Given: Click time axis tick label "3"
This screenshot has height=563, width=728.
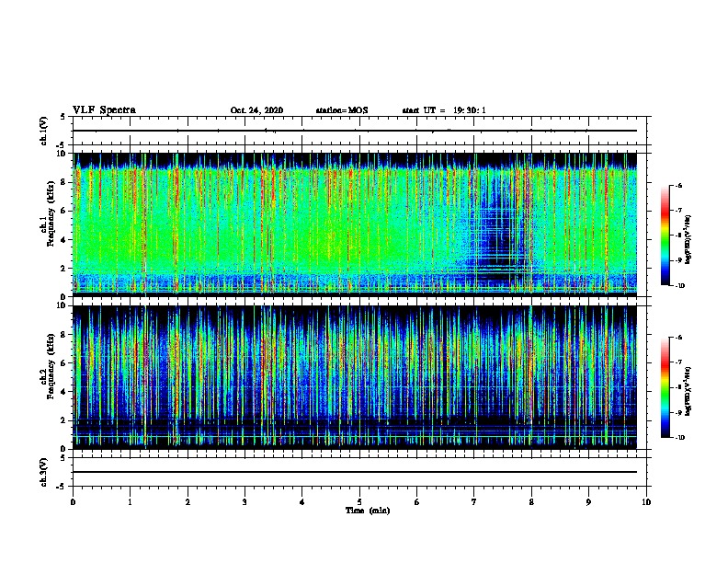Looking at the screenshot, I should (245, 502).
